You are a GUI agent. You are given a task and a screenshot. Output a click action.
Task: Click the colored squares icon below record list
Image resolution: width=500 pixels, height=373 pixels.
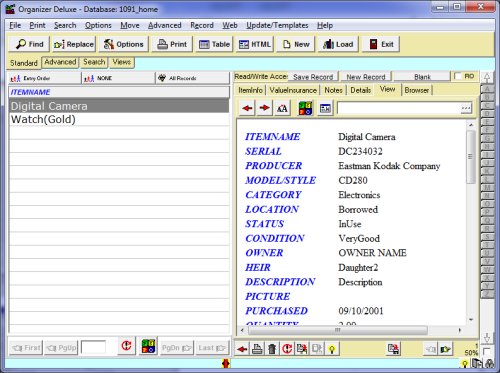[x=148, y=346]
